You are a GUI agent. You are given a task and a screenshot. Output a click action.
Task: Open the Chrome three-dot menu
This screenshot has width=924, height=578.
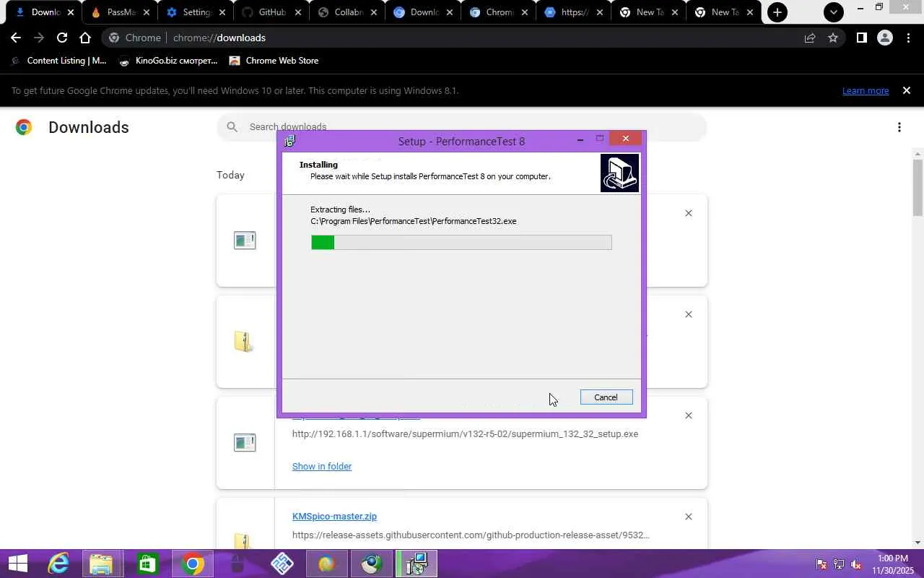(908, 38)
